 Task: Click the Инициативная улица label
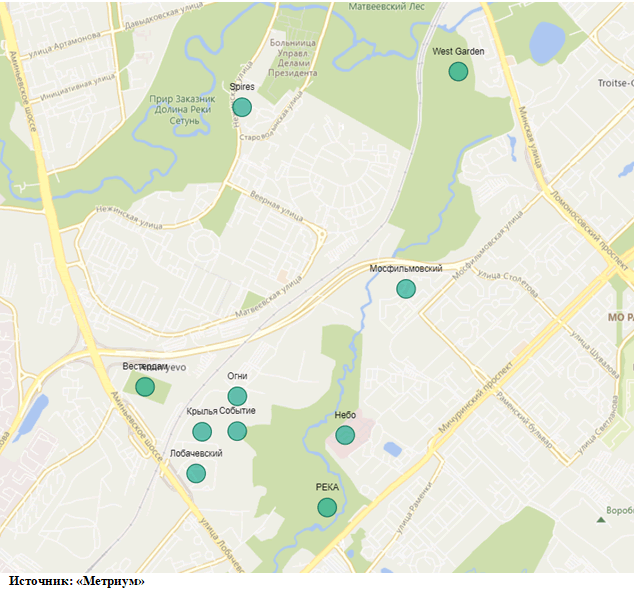(78, 87)
